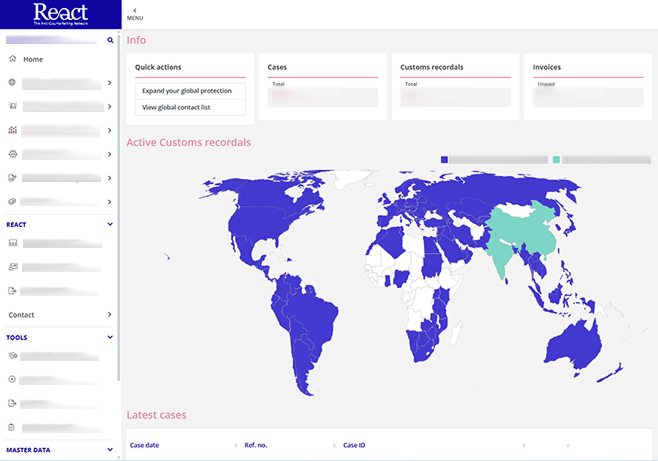Click the coins icon in the sidebar

click(12, 202)
